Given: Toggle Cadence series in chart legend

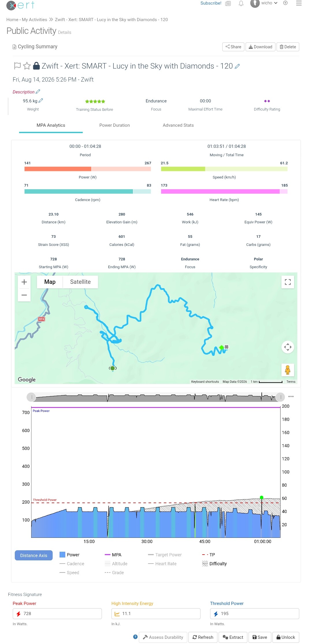Looking at the screenshot, I should tap(72, 564).
